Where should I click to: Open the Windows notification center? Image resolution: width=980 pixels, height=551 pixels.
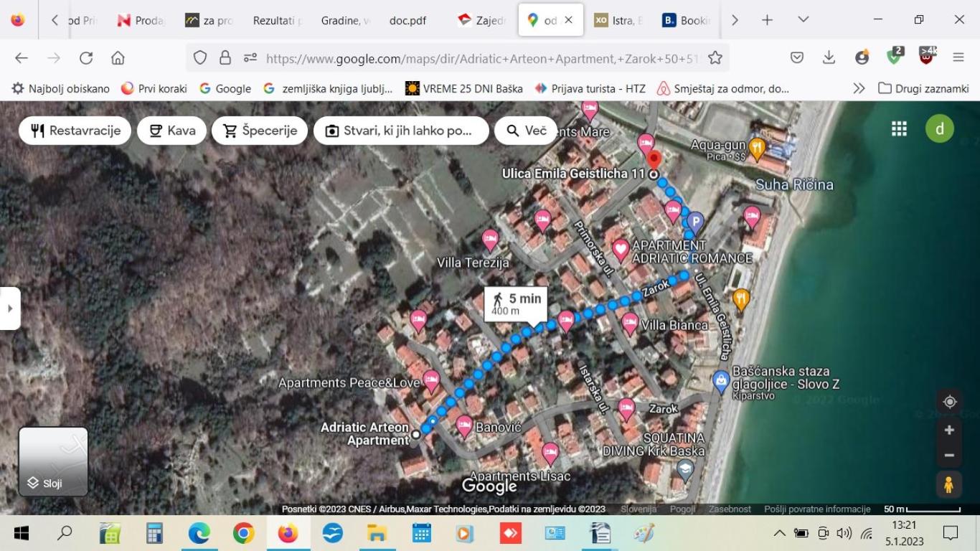(x=951, y=533)
